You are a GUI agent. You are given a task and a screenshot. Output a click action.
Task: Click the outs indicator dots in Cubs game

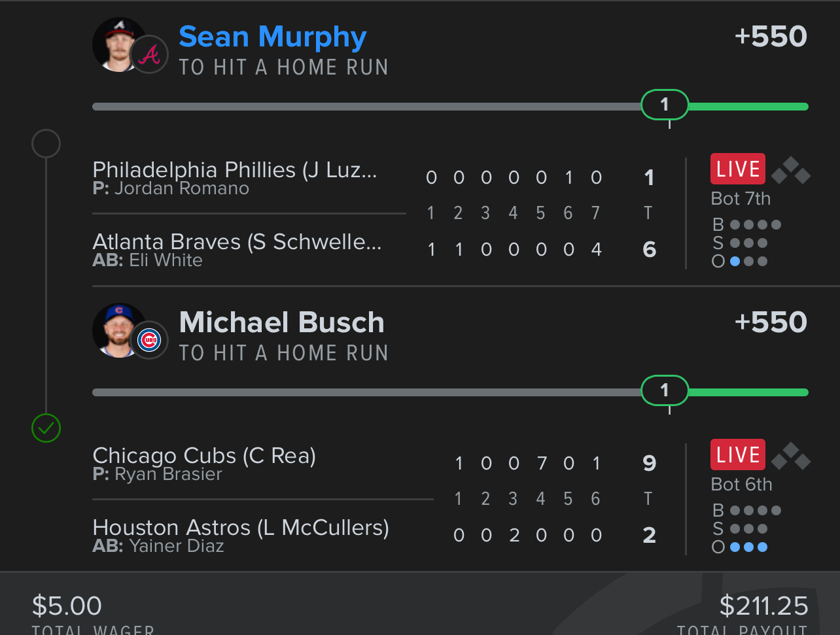pyautogui.click(x=748, y=547)
